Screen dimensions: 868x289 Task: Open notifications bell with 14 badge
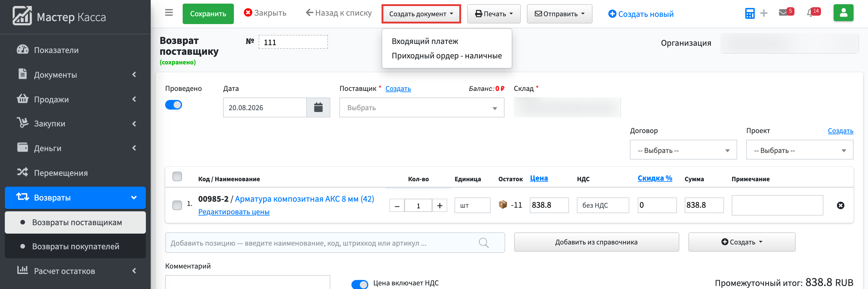[813, 12]
